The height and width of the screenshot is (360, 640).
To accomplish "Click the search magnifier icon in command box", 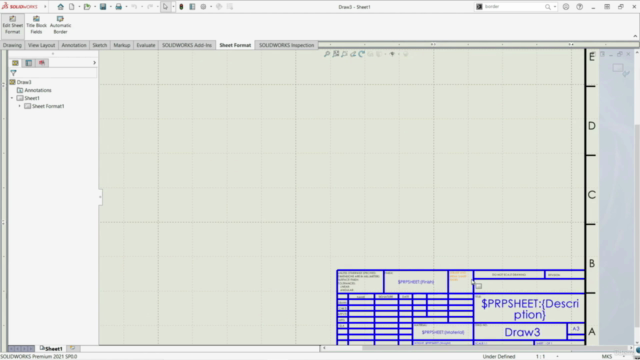I will tap(548, 7).
